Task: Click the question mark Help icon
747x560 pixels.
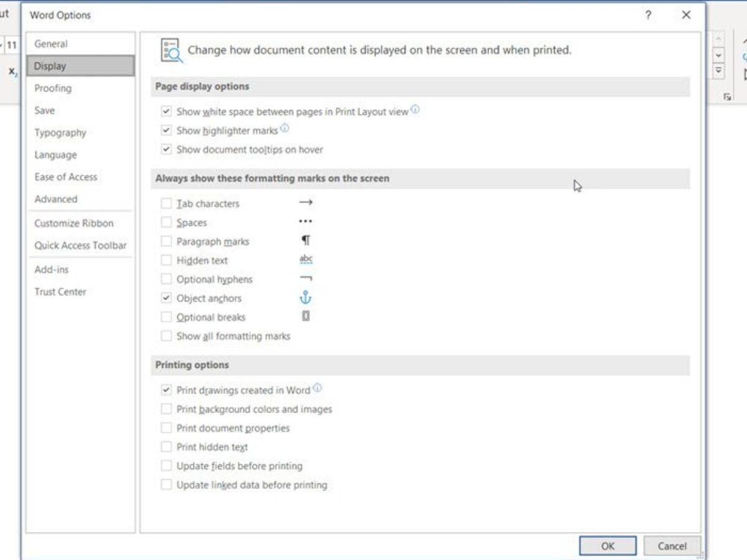Action: point(648,15)
